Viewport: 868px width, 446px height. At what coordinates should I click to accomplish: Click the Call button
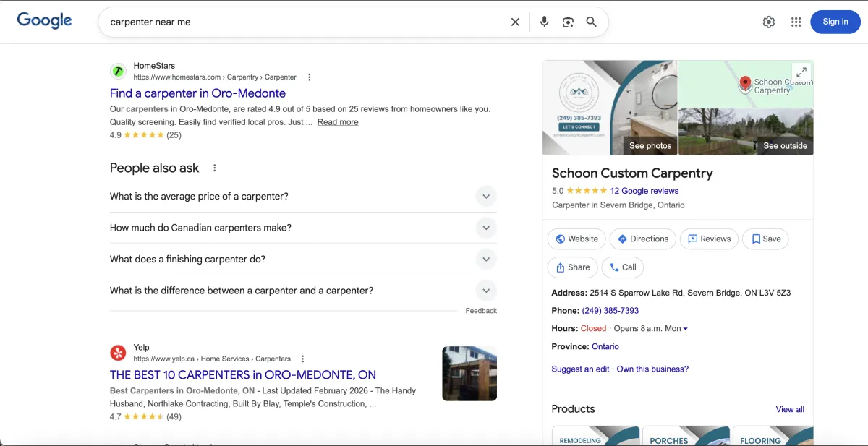pos(623,267)
